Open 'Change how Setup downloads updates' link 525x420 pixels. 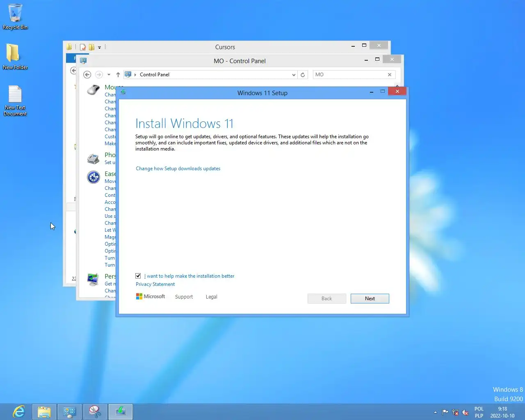178,169
